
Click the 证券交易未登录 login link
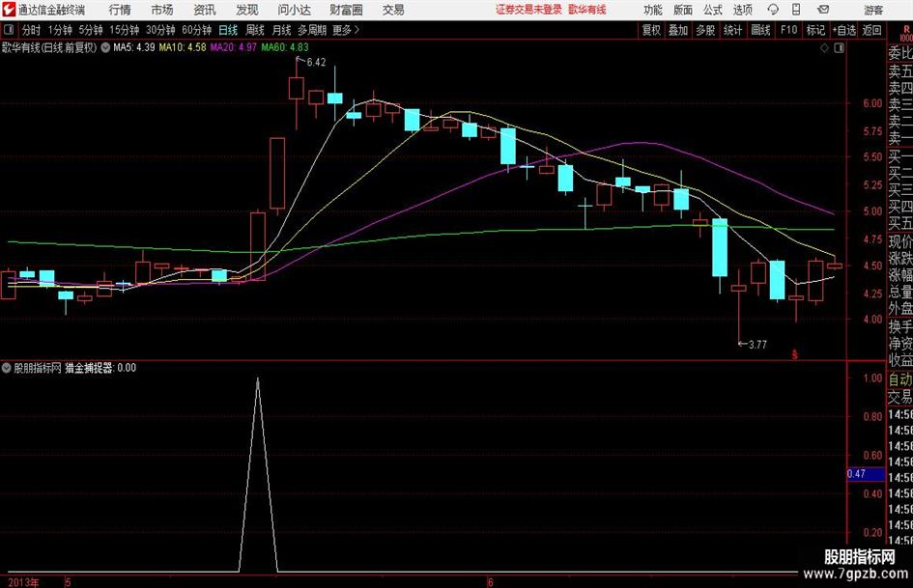tap(528, 10)
